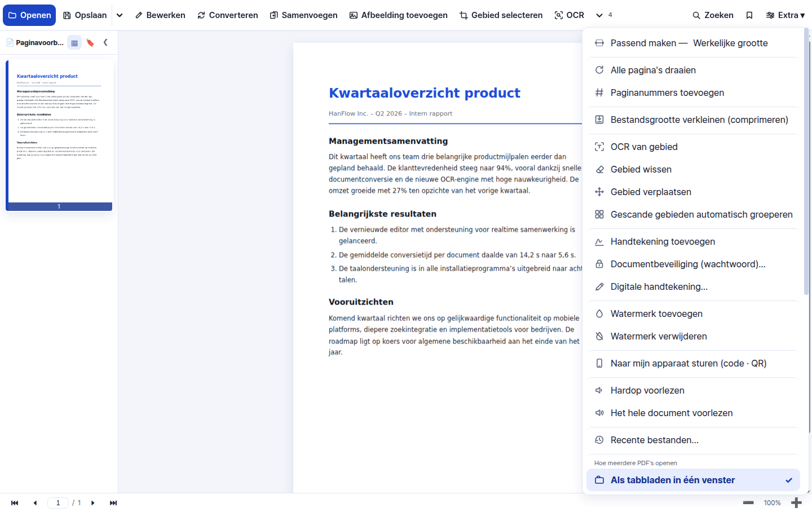Pick the Gebied wissen eraser option
This screenshot has height=512, width=812.
(x=693, y=169)
